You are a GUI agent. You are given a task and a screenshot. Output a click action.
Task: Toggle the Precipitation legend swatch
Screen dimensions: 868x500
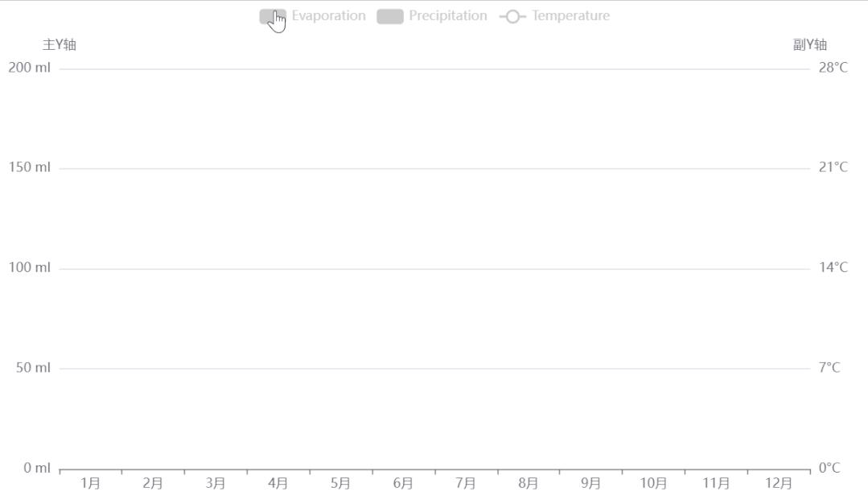pyautogui.click(x=390, y=16)
